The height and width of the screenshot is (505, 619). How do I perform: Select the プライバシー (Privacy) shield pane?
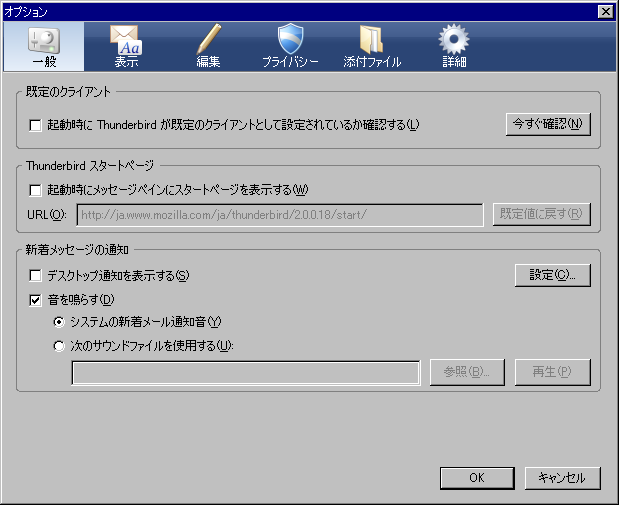290,47
